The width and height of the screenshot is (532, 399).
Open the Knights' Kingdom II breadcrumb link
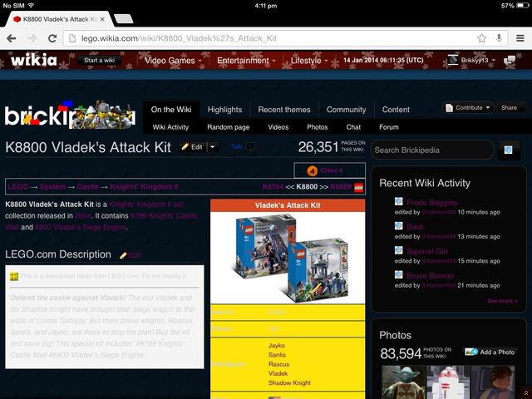pyautogui.click(x=144, y=186)
